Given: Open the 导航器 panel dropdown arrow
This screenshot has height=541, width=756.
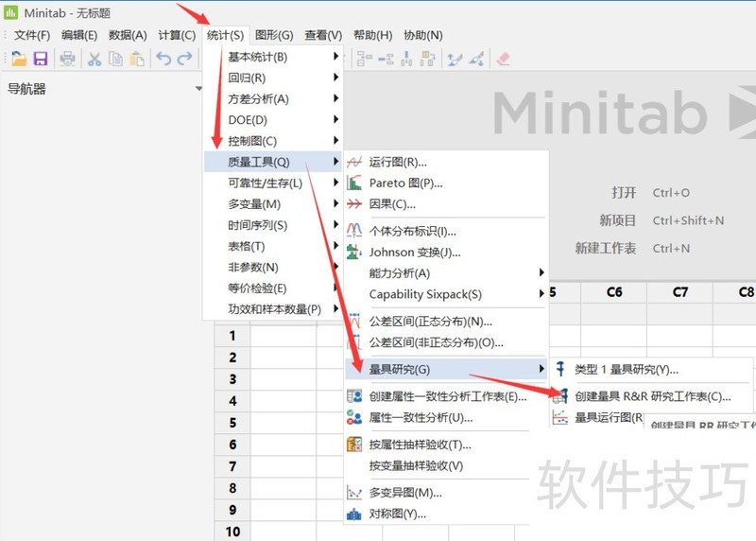Looking at the screenshot, I should click(x=198, y=88).
